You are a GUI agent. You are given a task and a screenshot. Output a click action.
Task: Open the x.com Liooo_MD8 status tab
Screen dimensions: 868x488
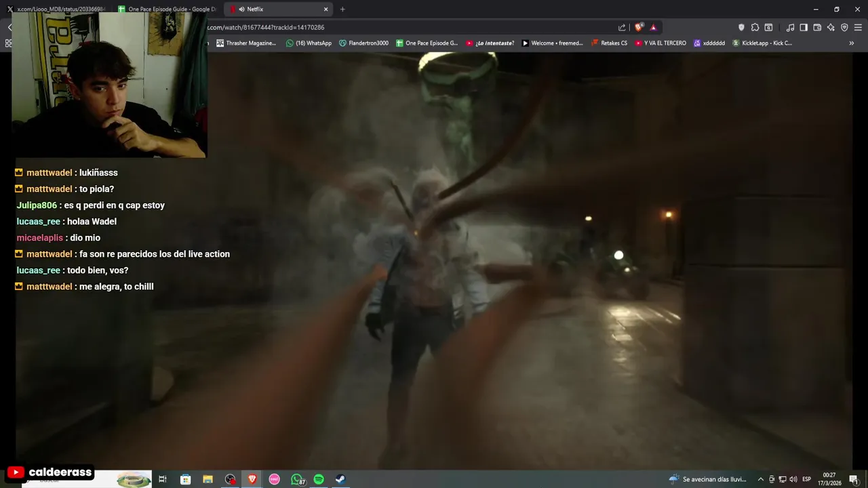click(56, 9)
